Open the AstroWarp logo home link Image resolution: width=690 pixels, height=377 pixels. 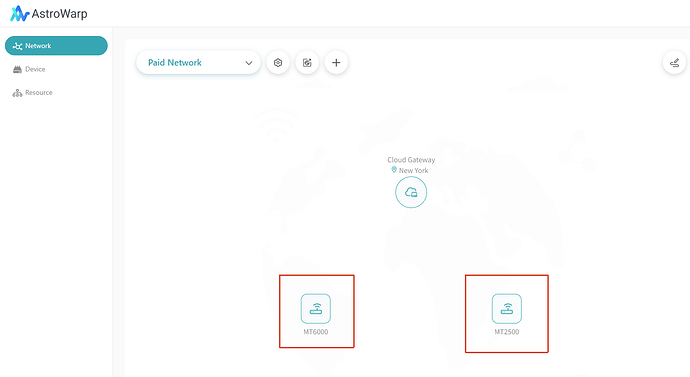[x=49, y=14]
